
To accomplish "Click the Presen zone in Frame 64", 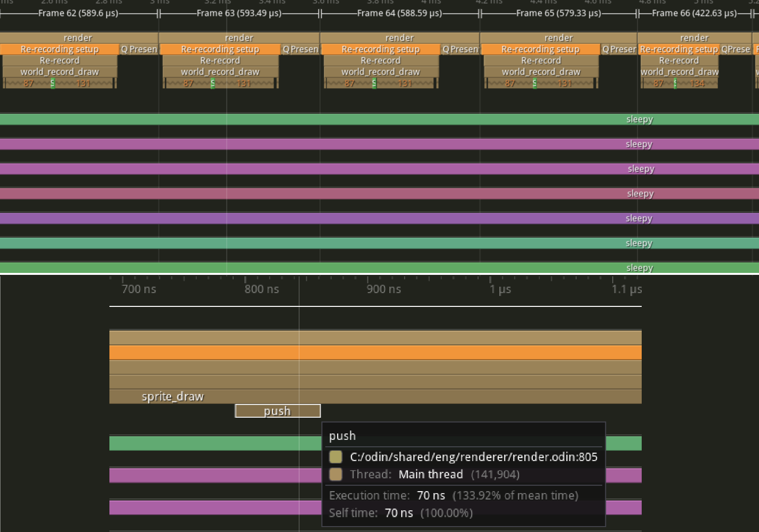I will point(464,49).
